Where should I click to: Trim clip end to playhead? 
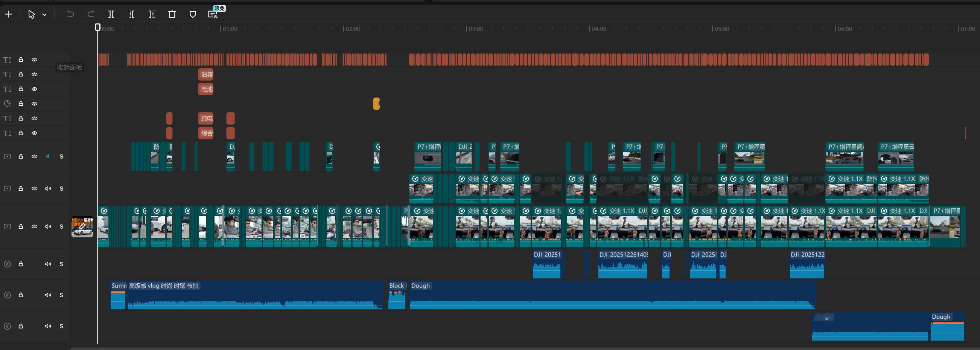click(152, 14)
